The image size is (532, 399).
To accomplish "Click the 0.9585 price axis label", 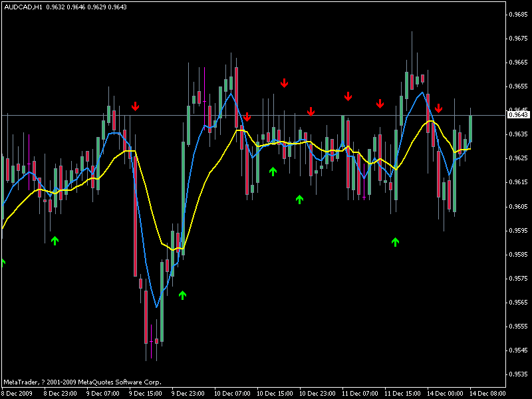I will (x=519, y=255).
